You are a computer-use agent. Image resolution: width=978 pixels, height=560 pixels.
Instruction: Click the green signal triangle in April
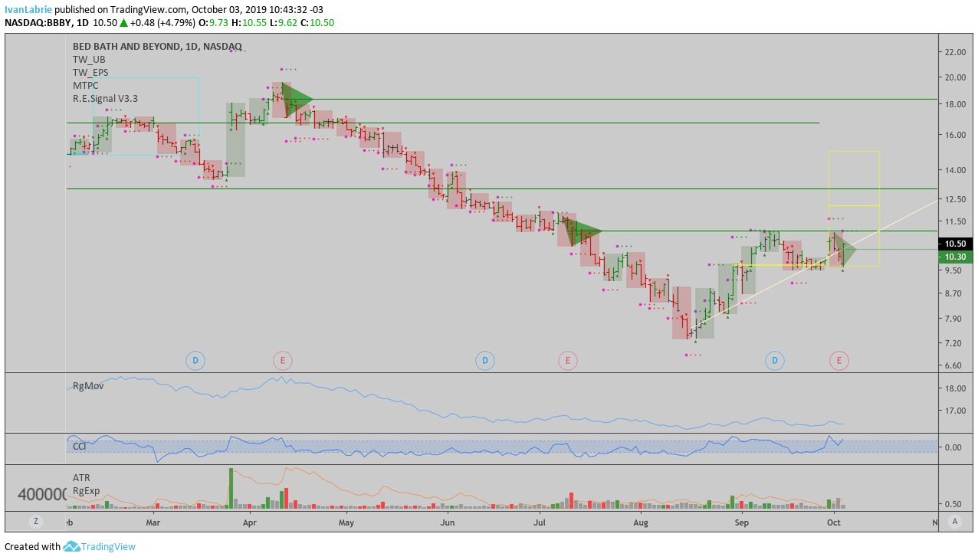pos(295,100)
